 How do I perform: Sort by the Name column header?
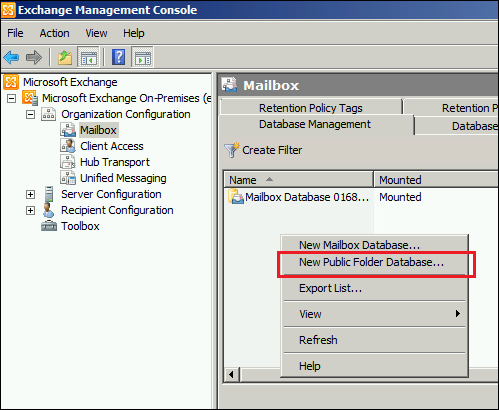tap(298, 180)
